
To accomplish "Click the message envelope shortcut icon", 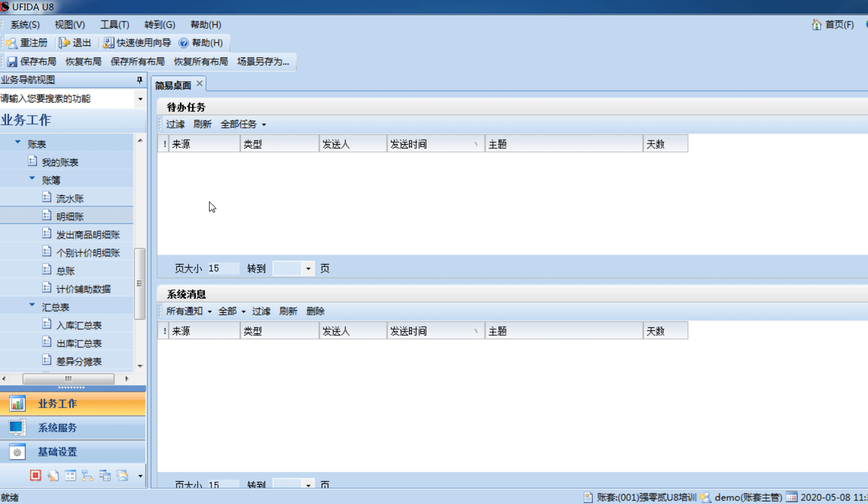I will (x=122, y=475).
